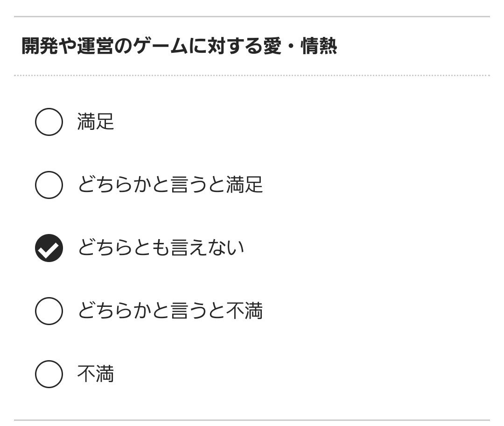Select the 満足 radio button
504x426 pixels.
[x=49, y=122]
